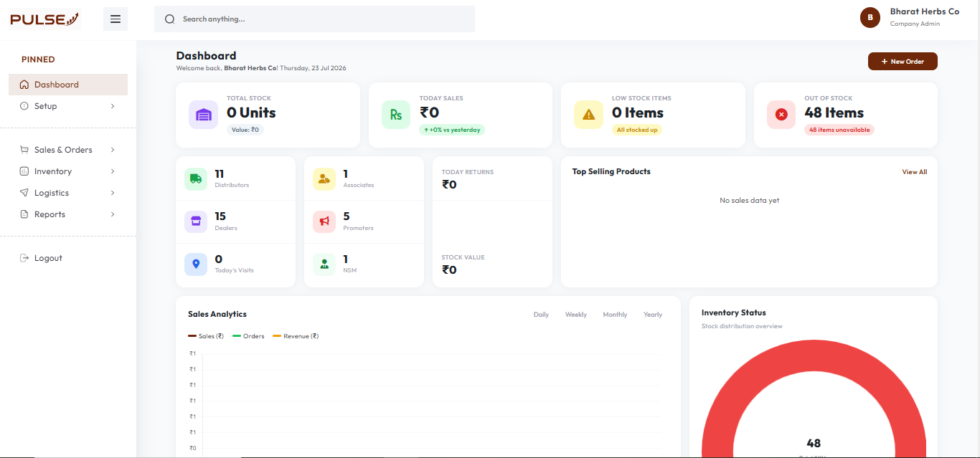Switch Sales Analytics to Yearly
Viewport: 980px width, 458px height.
[x=653, y=315]
